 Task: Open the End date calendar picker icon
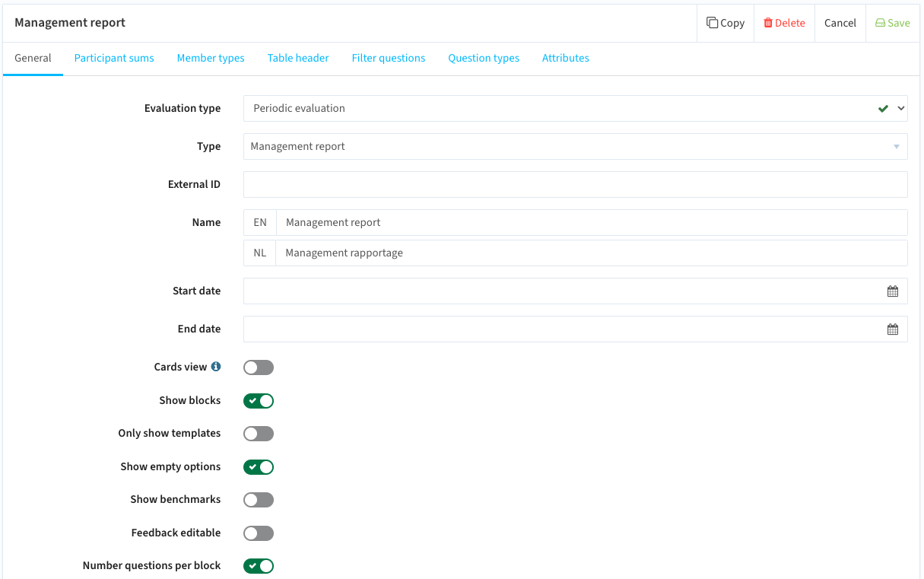tap(893, 329)
